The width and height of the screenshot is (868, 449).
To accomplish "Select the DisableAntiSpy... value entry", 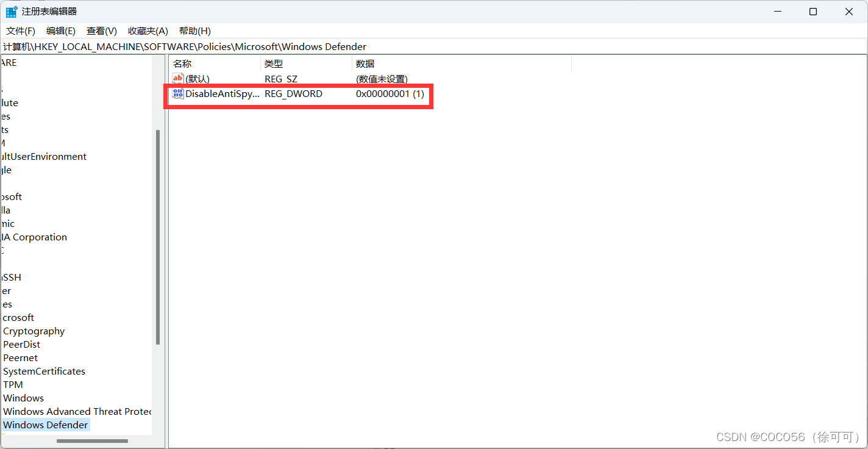I will pos(222,94).
